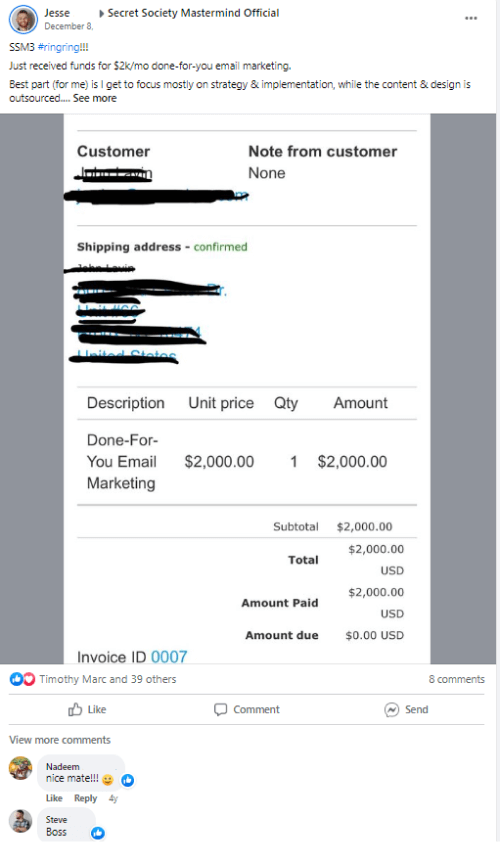Click the thumbs-up Like icon
500x842 pixels.
75,709
